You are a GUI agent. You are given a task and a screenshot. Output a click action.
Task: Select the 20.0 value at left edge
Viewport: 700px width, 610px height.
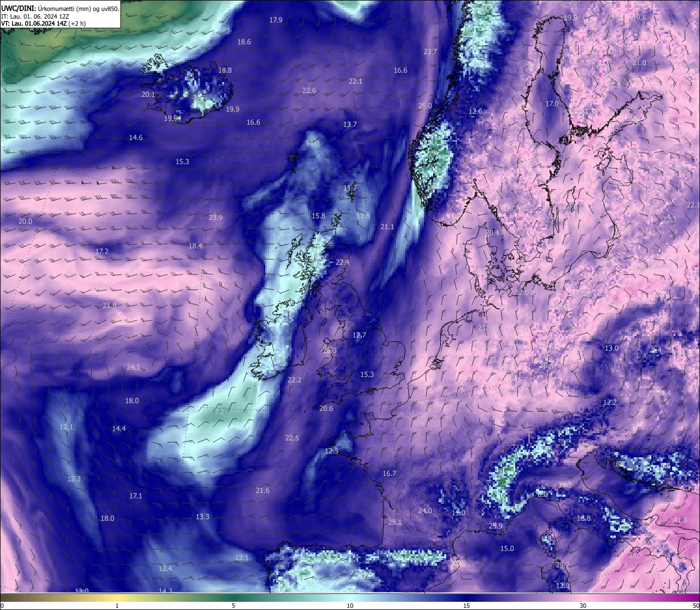coord(25,222)
